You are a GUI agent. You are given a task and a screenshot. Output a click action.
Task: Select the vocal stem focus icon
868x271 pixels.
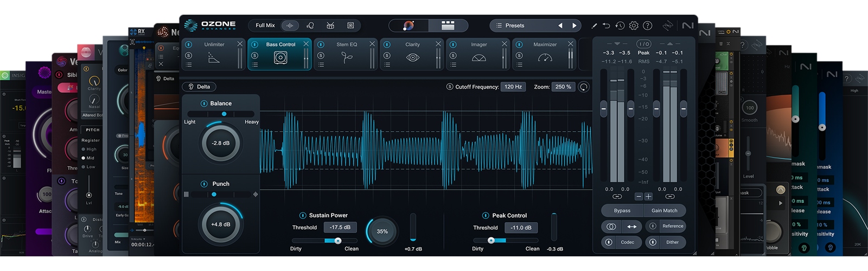(x=310, y=25)
